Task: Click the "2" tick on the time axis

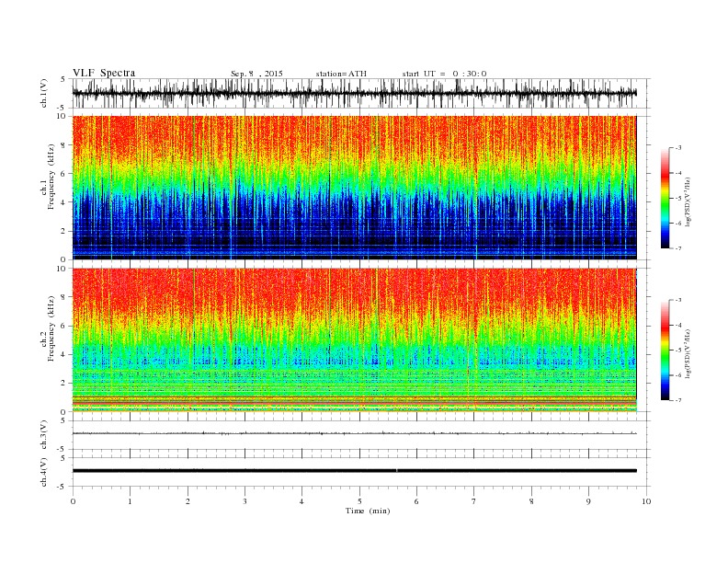Action: [188, 501]
